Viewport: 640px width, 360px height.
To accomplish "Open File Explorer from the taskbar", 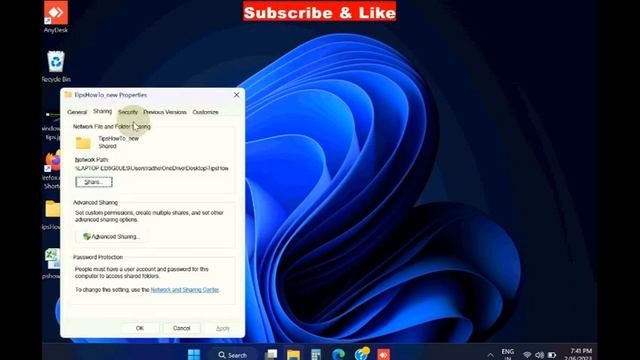I will [x=293, y=354].
